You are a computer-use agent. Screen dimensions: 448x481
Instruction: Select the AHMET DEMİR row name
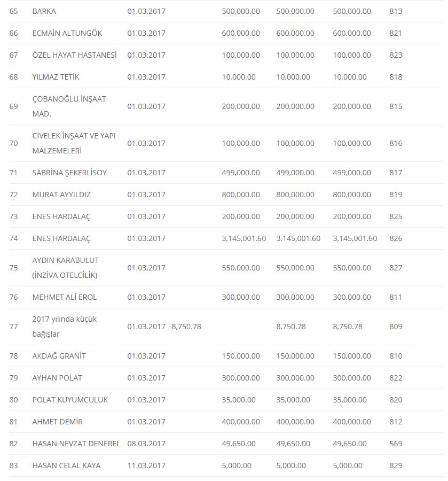57,422
